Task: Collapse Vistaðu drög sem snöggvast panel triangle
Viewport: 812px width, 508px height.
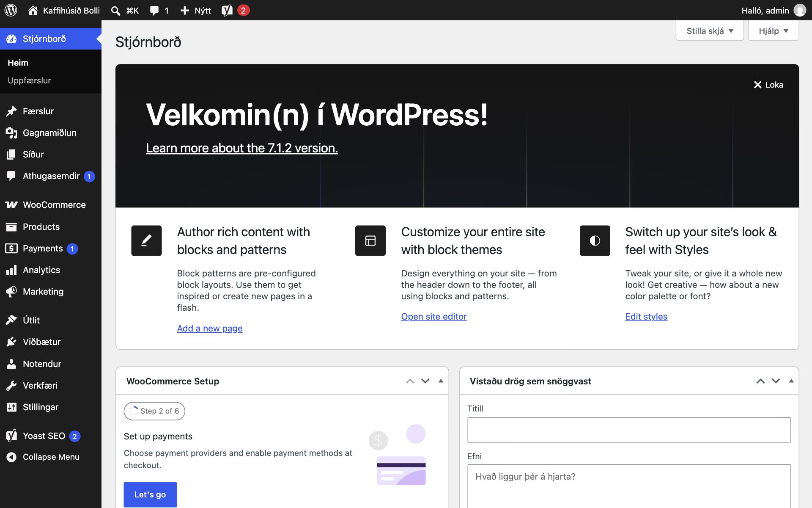Action: coord(791,381)
